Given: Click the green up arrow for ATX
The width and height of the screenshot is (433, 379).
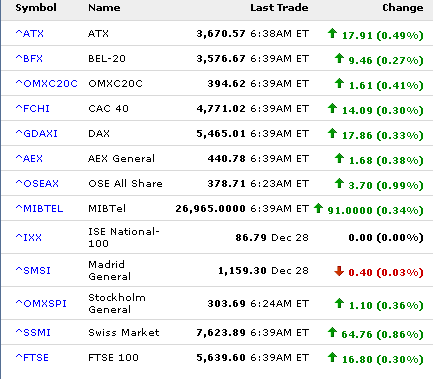Looking at the screenshot, I should 332,33.
